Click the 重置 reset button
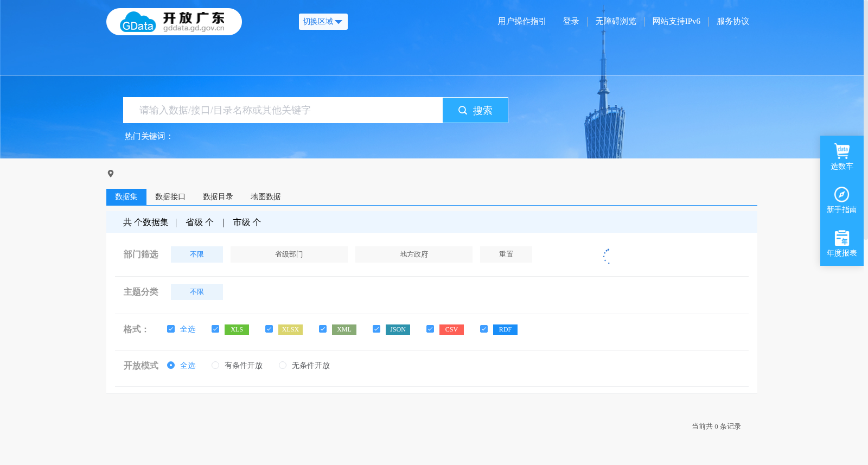Screen dimensions: 868x465 506,254
